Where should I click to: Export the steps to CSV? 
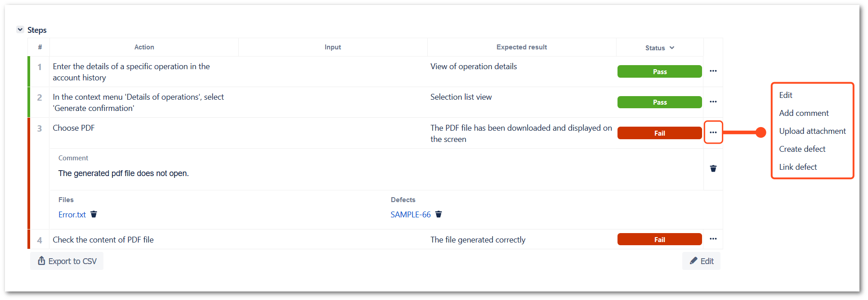click(x=67, y=260)
